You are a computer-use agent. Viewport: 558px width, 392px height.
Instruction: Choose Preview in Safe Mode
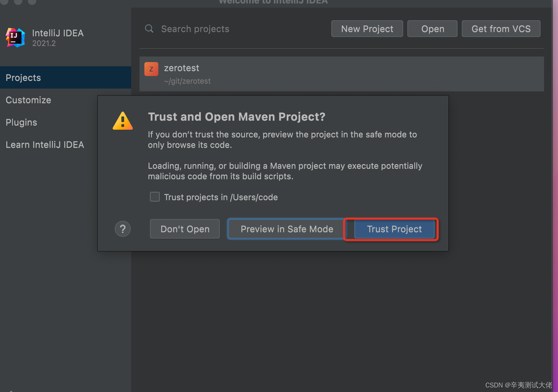tap(287, 229)
